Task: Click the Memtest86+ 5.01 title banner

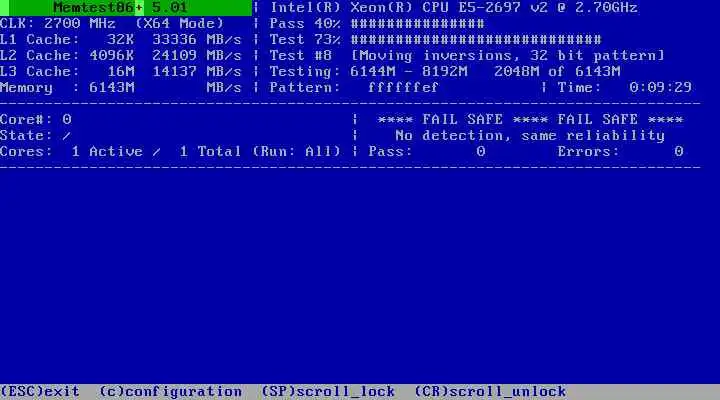Action: pos(126,8)
